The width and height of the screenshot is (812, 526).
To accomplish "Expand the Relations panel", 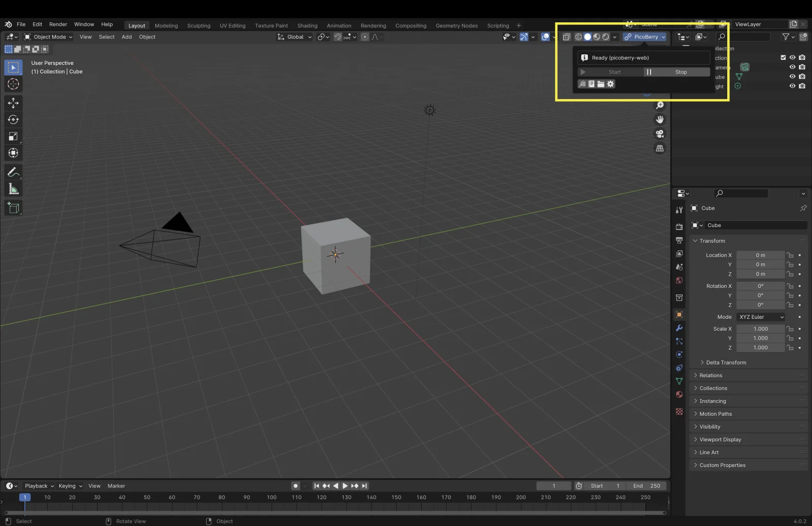I will [x=710, y=375].
